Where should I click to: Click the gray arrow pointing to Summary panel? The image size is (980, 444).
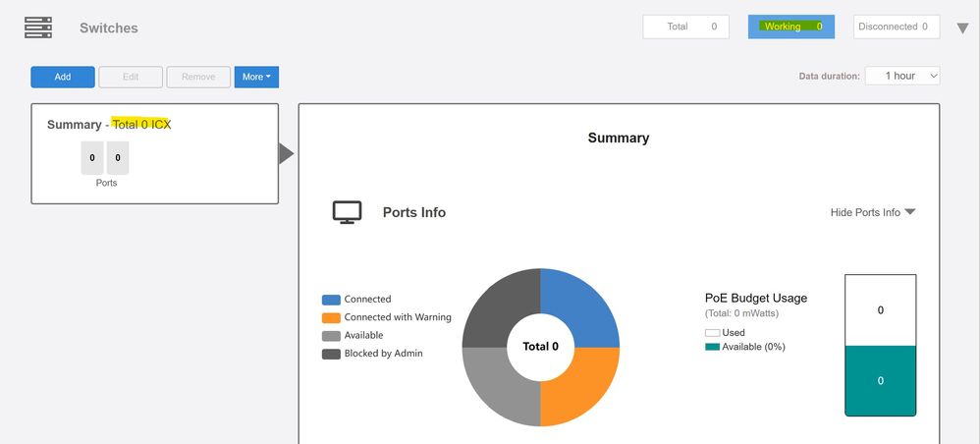click(x=286, y=153)
